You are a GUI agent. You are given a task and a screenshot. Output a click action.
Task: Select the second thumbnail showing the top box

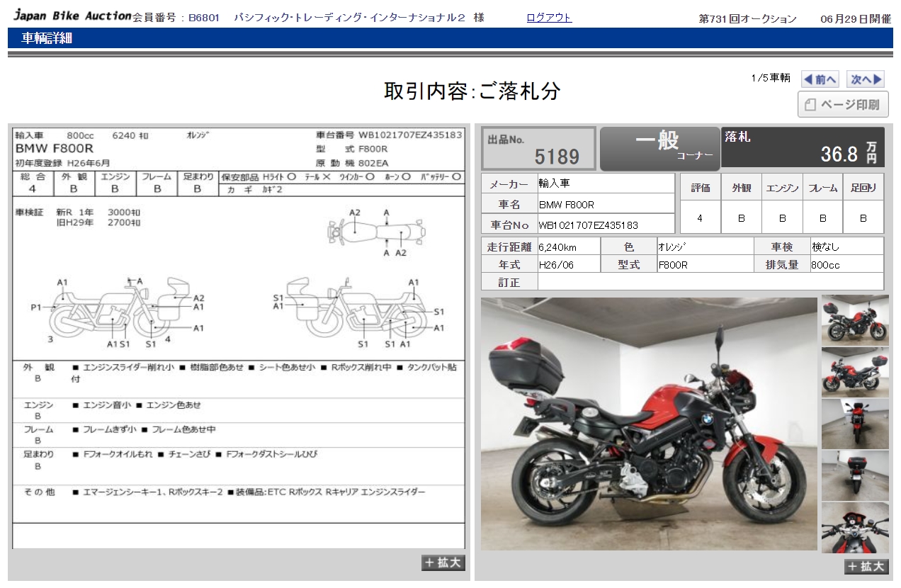[855, 371]
